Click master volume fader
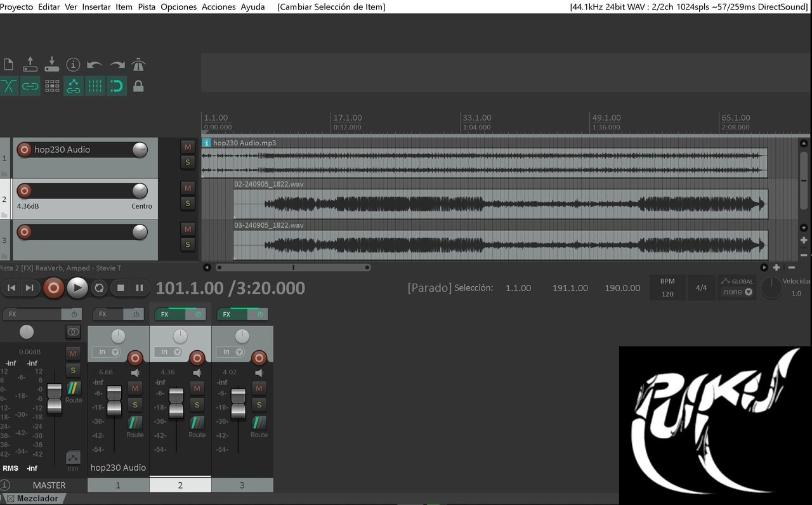 (x=55, y=399)
